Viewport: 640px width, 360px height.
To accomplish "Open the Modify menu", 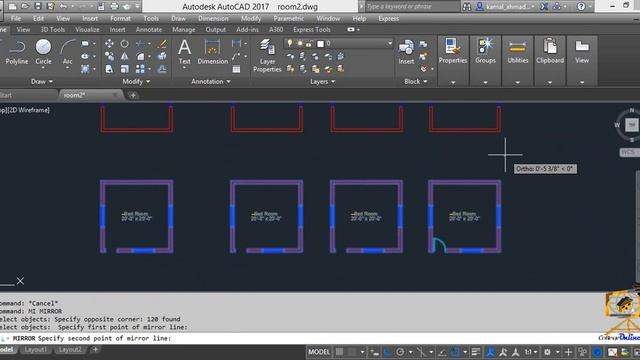I will click(x=251, y=18).
